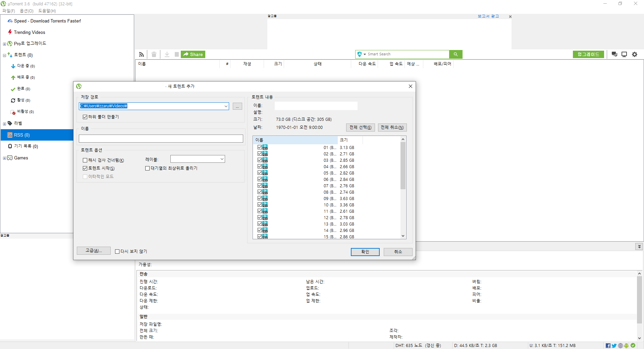Image resolution: width=644 pixels, height=349 pixels.
Task: Select 비활성 (0) in sidebar
Action: pyautogui.click(x=25, y=112)
